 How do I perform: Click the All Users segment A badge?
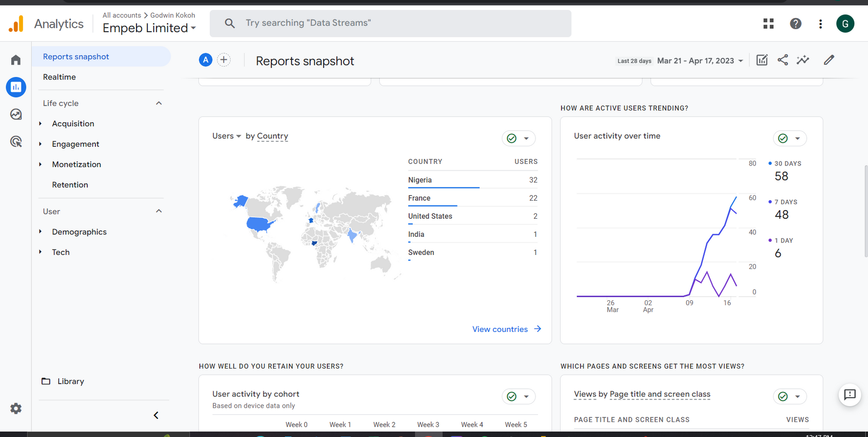tap(205, 60)
